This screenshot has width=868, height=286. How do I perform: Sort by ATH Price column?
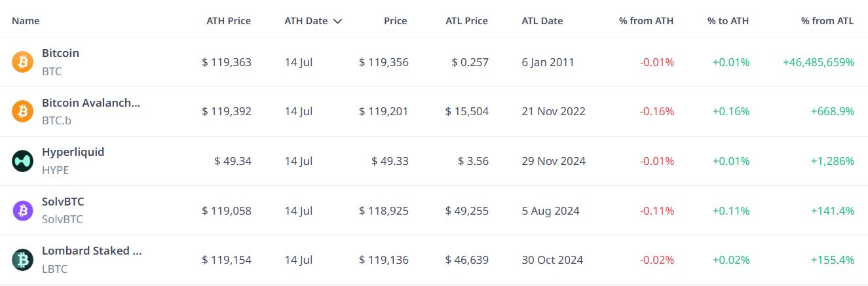click(x=229, y=21)
